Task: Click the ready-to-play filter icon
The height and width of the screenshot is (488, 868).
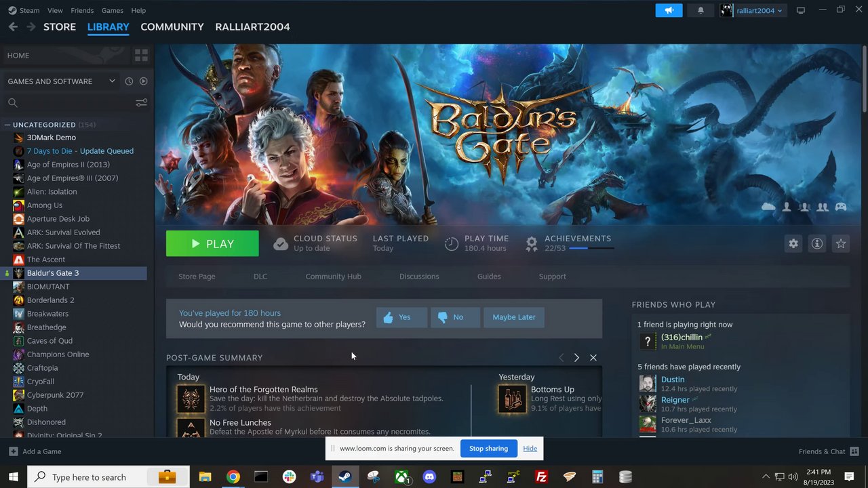Action: tap(143, 81)
